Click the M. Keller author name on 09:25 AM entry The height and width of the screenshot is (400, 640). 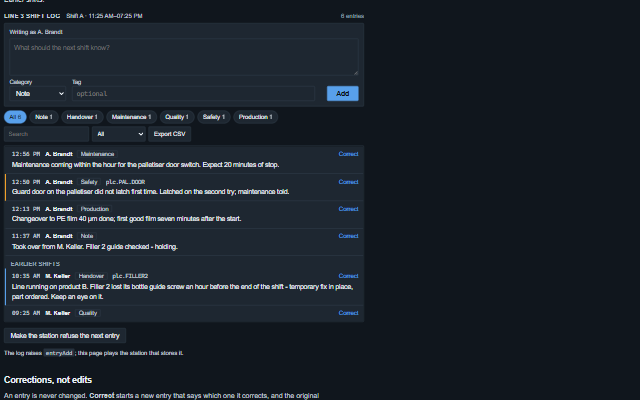[x=58, y=313]
